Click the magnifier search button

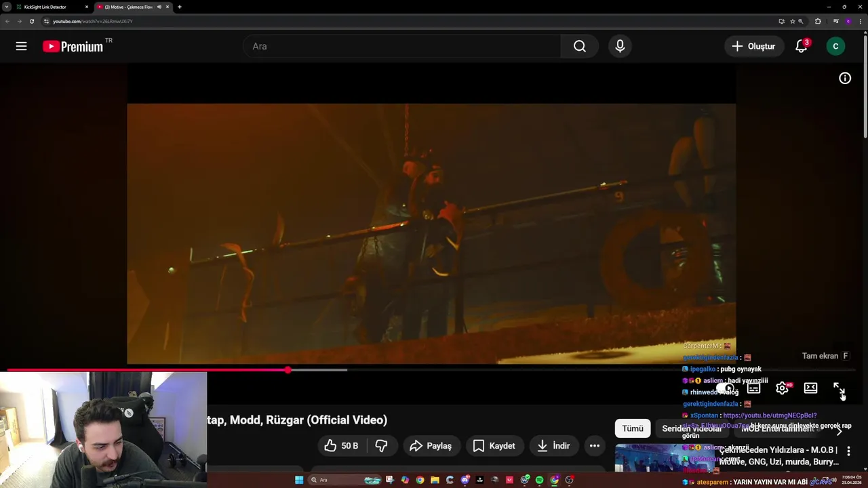(579, 46)
